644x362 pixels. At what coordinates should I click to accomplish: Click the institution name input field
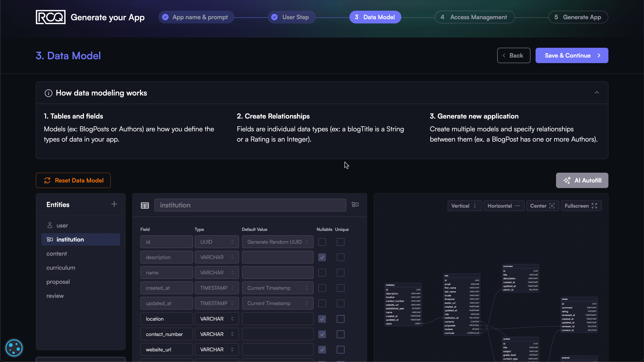[x=250, y=205]
